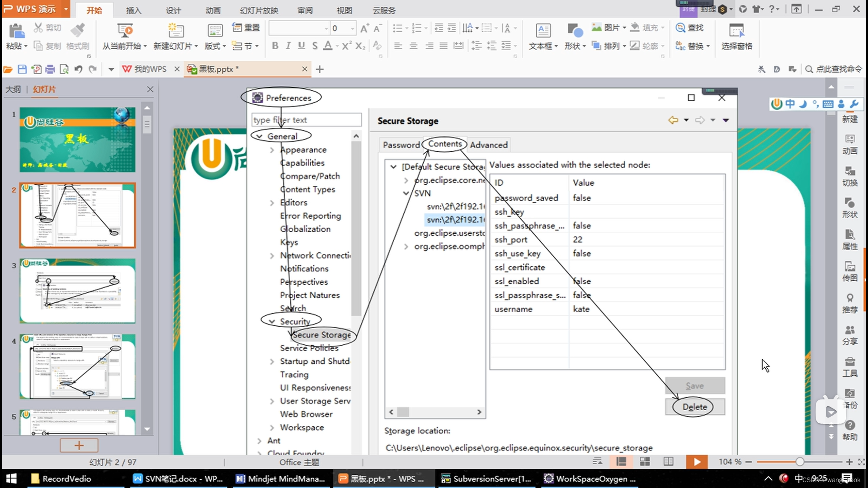Select slide 3 thumbnail
This screenshot has width=868, height=488.
tap(77, 291)
